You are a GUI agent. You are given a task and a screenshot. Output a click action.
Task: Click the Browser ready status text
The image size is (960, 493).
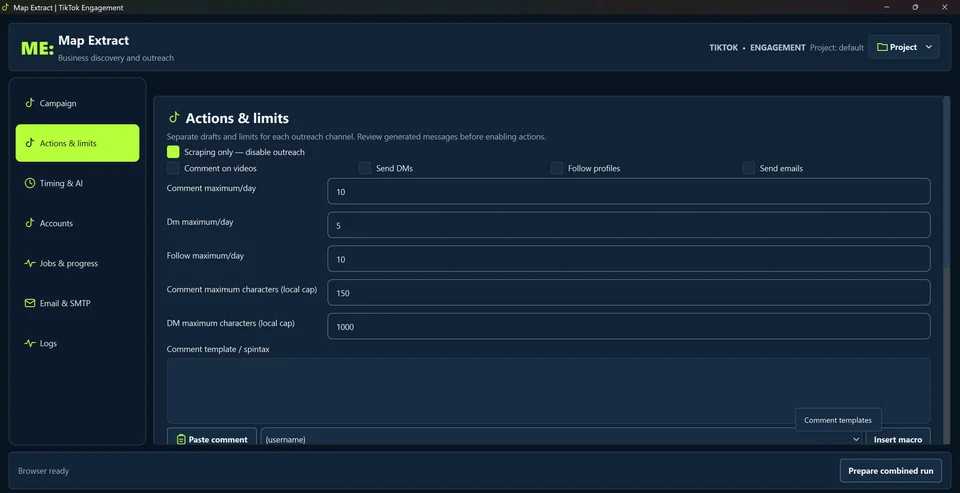[43, 471]
